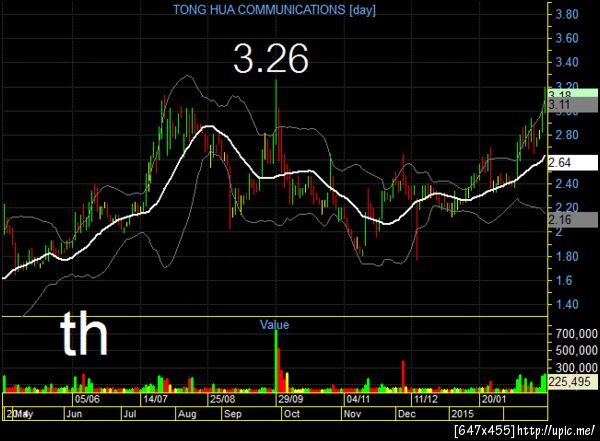Click the 3.26 peak price label

pos(271,58)
